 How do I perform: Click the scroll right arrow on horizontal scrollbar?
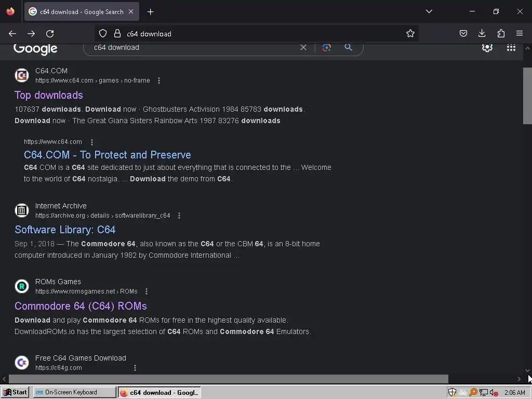[x=519, y=379]
